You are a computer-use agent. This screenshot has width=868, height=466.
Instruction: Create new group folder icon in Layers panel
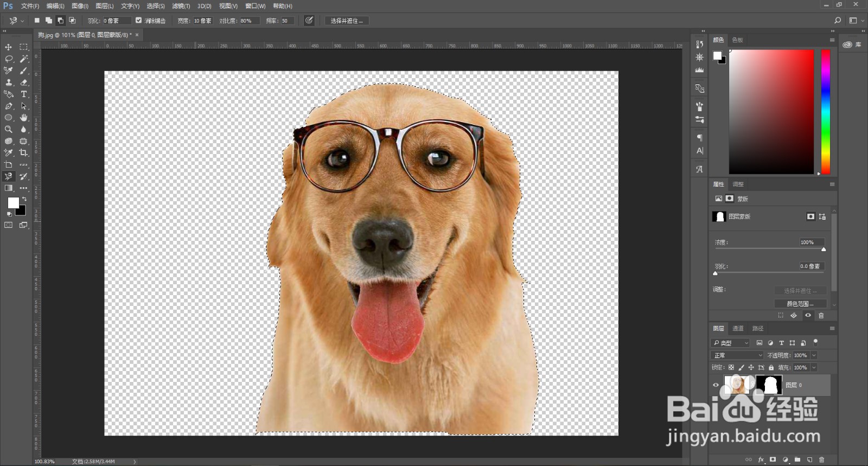[x=797, y=459]
